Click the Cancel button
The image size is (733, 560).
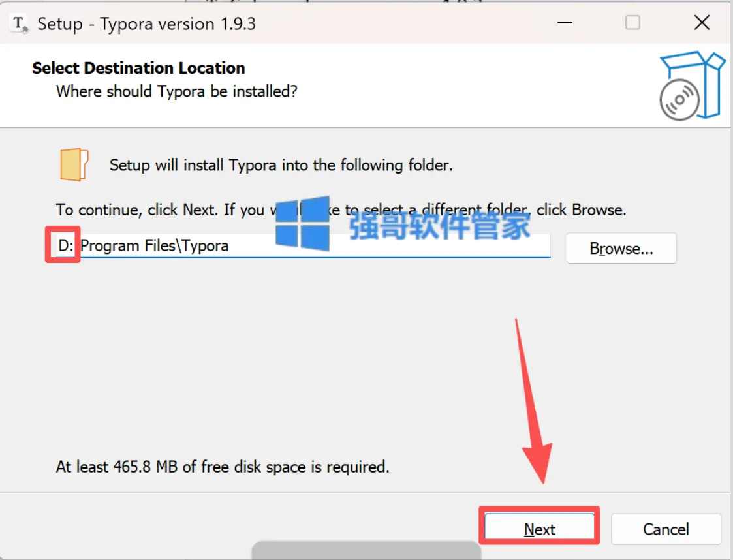[666, 529]
